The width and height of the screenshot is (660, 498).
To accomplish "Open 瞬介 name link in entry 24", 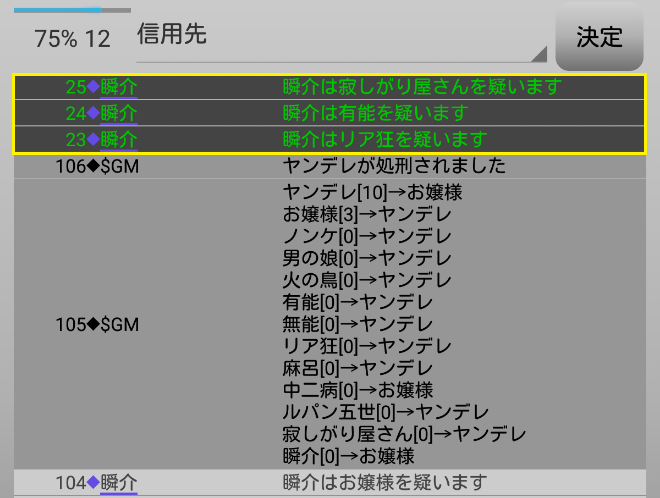I will 119,113.
